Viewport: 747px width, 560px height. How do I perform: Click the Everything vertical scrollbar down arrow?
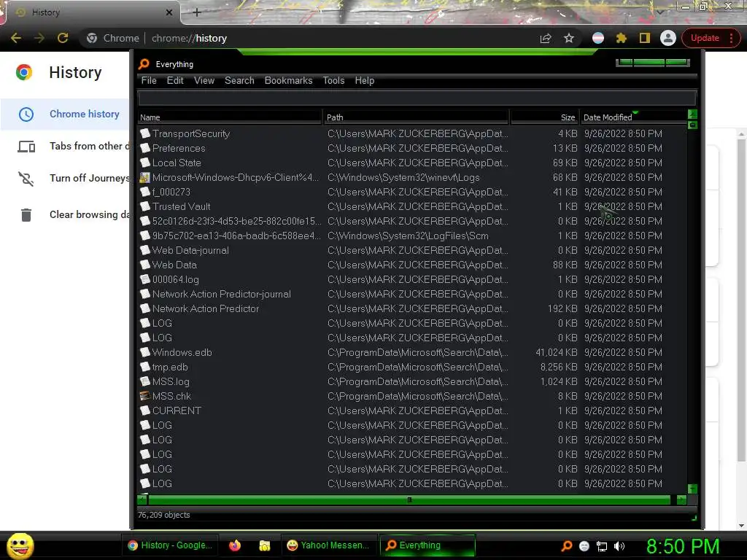692,489
